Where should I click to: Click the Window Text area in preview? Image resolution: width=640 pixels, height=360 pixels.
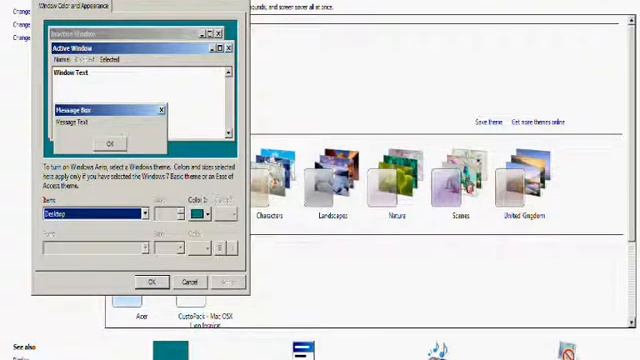tap(71, 73)
